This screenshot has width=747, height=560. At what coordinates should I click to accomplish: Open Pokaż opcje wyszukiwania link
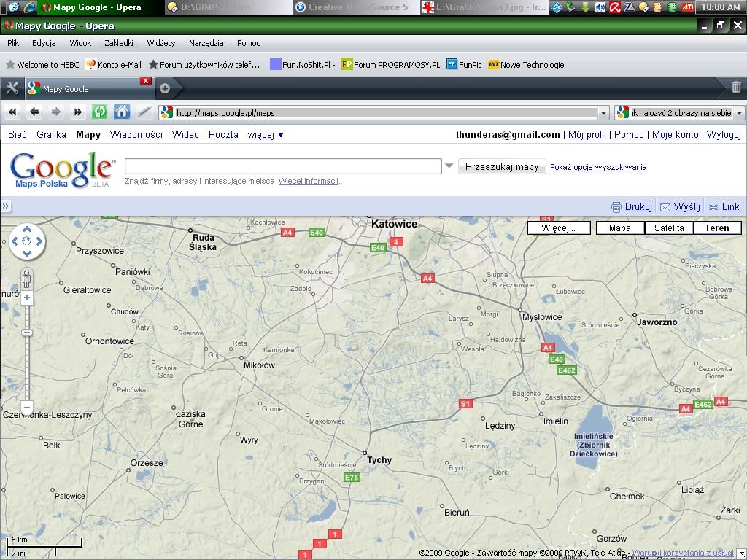coord(598,167)
